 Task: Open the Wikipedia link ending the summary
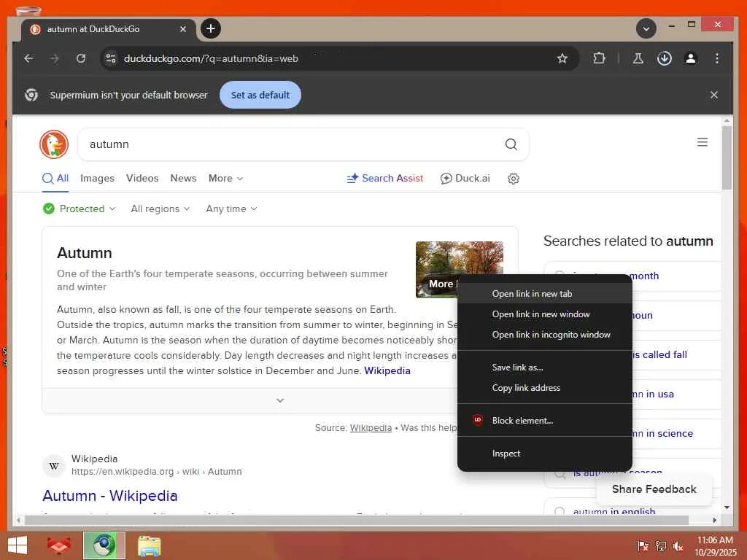coord(387,371)
